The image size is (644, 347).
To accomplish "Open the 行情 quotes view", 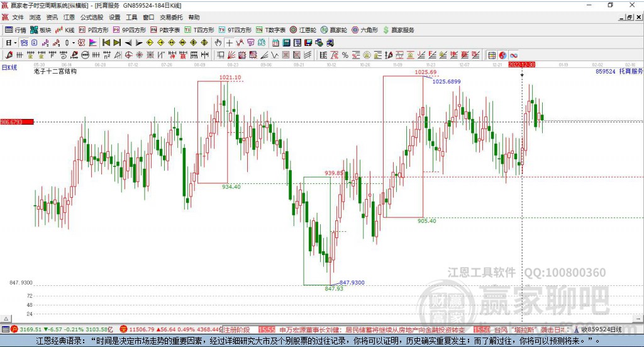I will coord(16,30).
